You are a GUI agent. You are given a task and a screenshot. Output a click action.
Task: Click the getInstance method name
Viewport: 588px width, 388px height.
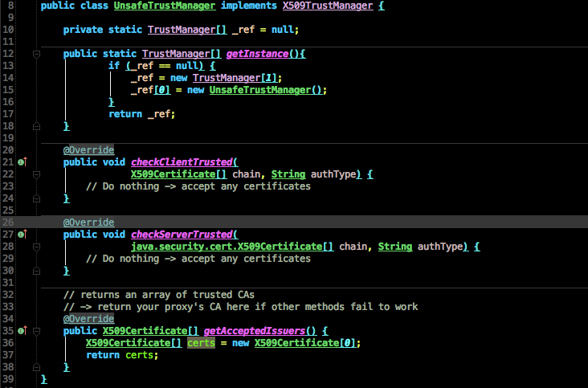(257, 54)
